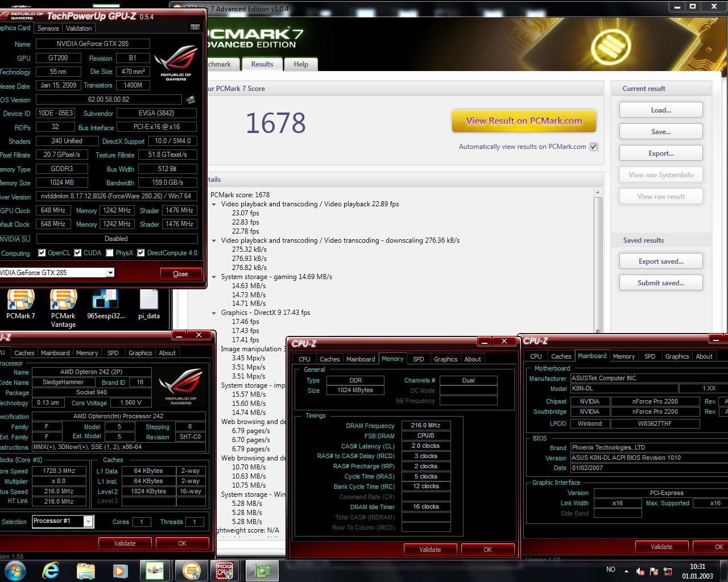Click the NO keyboard language indicator

[611, 569]
